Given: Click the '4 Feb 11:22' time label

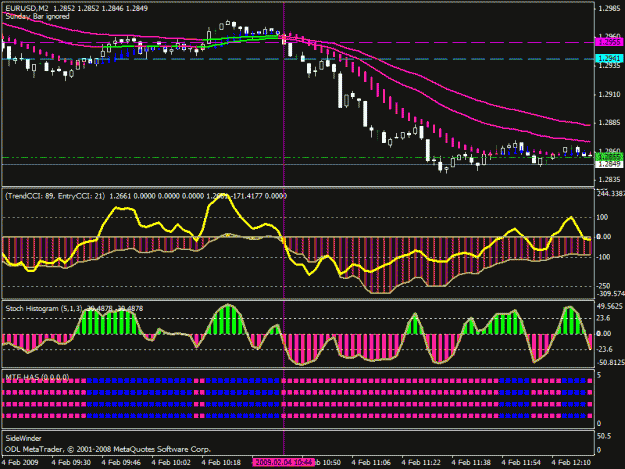Looking at the screenshot, I should pyautogui.click(x=421, y=462).
